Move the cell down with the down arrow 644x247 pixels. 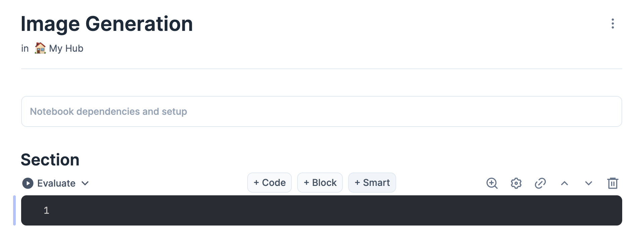(589, 183)
